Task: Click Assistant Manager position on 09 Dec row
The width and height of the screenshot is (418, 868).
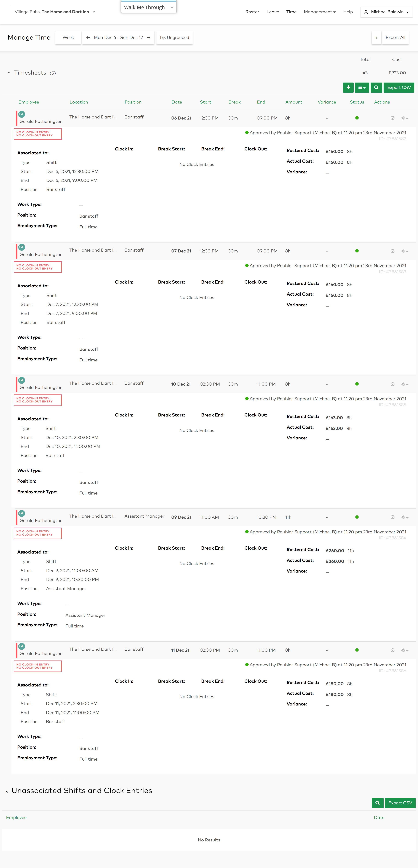Action: pyautogui.click(x=144, y=516)
